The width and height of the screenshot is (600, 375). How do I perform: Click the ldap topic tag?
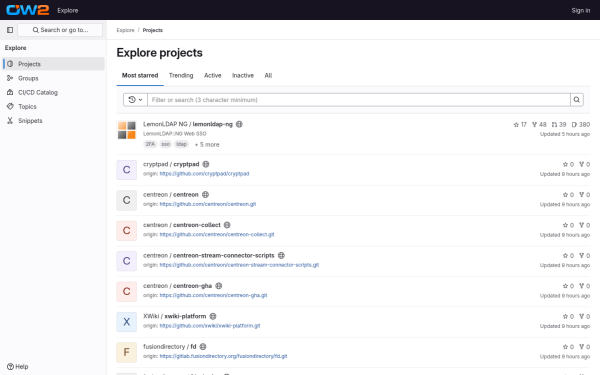181,144
